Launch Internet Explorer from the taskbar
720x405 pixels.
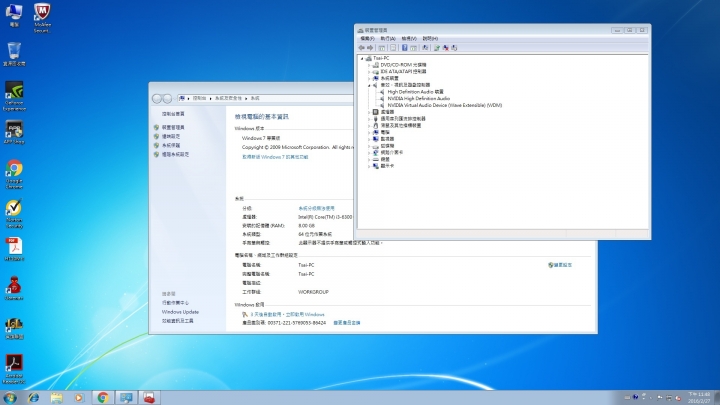pyautogui.click(x=34, y=398)
